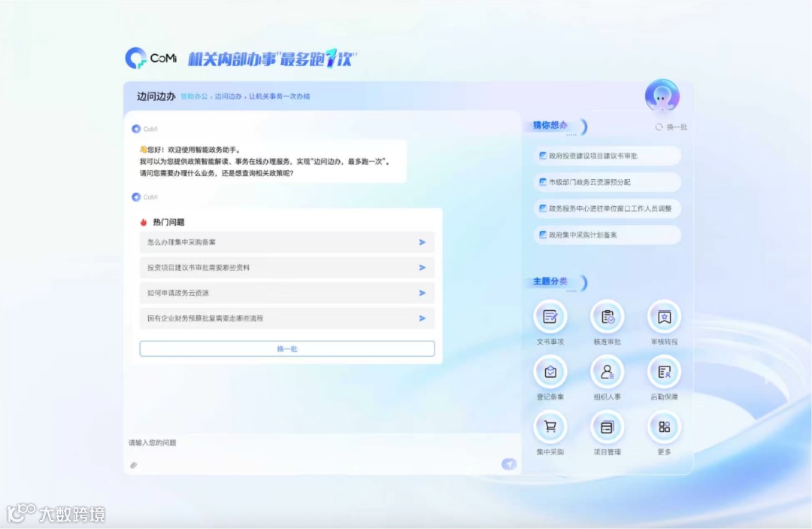This screenshot has height=529, width=812.
Task: Open the 组织人事 person icon
Action: (607, 371)
